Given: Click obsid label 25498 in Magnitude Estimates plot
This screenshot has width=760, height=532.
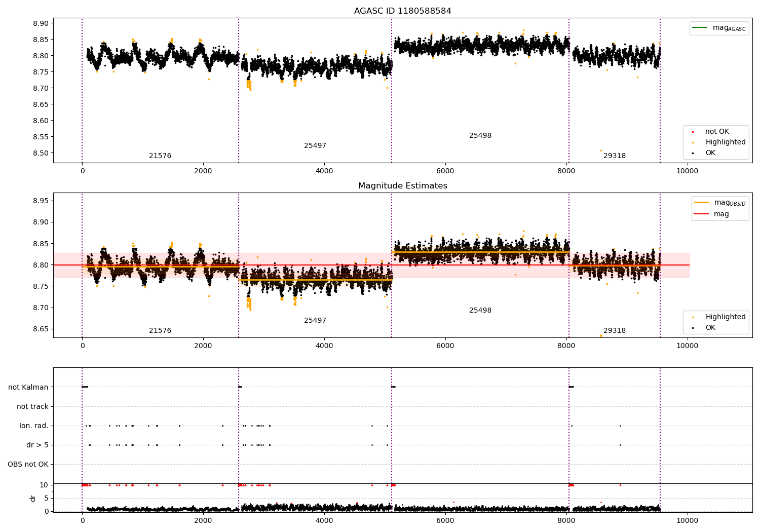Looking at the screenshot, I should 480,311.
